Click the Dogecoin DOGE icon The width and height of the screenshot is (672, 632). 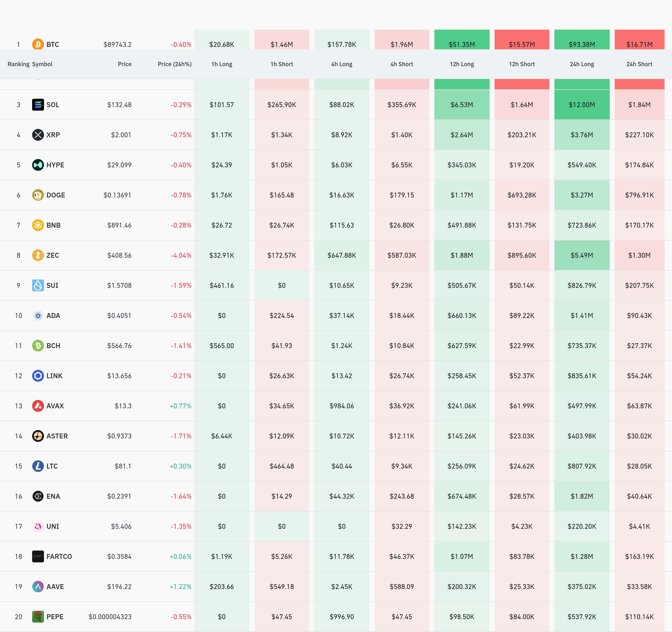coord(38,195)
